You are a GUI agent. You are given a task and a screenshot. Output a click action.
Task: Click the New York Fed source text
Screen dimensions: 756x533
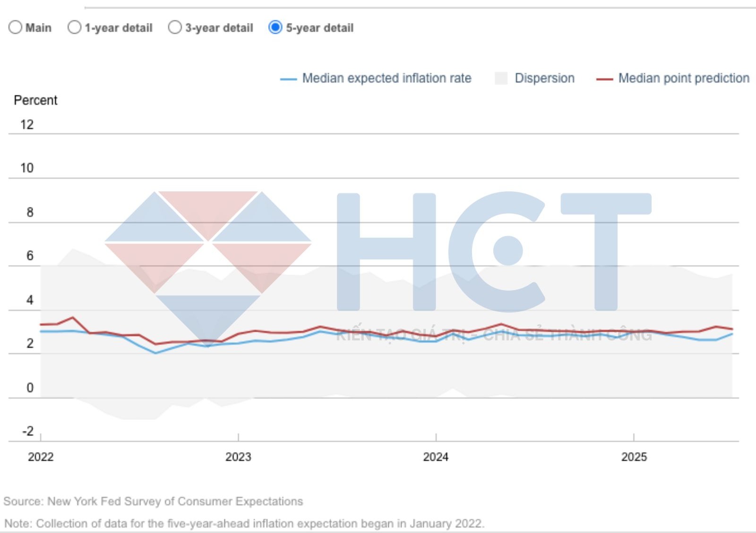pos(153,501)
